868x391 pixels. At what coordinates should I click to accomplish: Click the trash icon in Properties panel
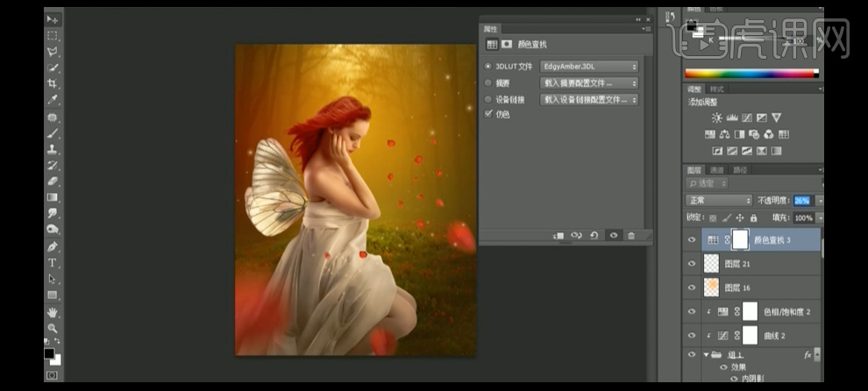(630, 235)
